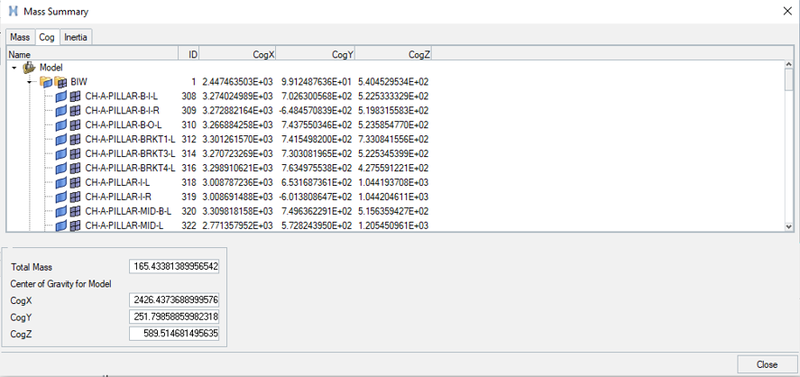The image size is (800, 377).
Task: Select the CH-A-PILLAR-BRKT1-L row name
Action: pos(130,139)
